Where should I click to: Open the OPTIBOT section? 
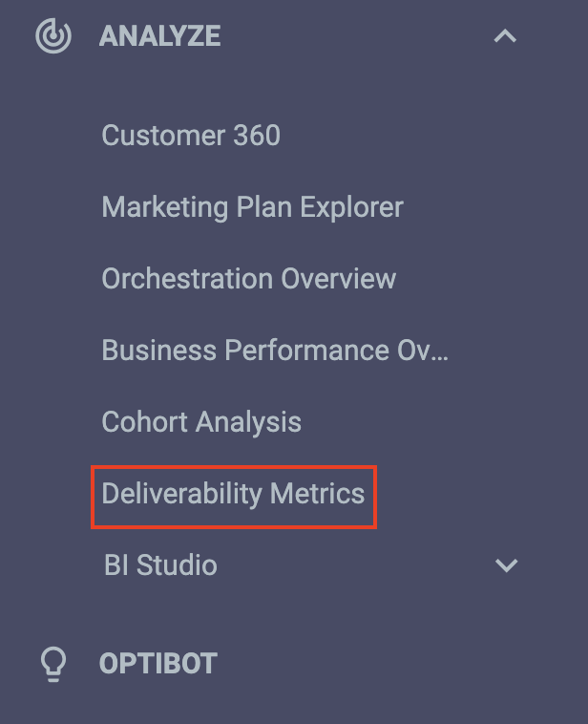coord(157,664)
